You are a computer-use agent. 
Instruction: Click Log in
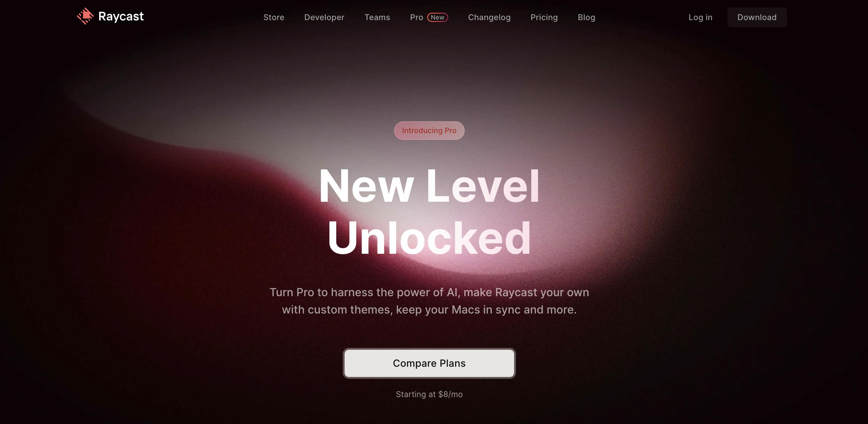[x=700, y=17]
